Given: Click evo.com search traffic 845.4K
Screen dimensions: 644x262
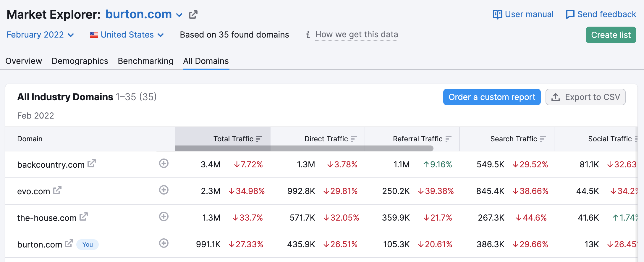Looking at the screenshot, I should tap(490, 191).
